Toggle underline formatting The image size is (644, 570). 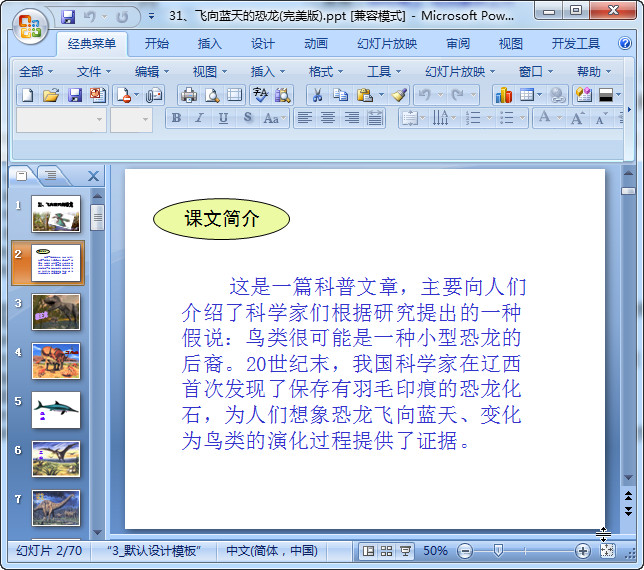(x=223, y=118)
